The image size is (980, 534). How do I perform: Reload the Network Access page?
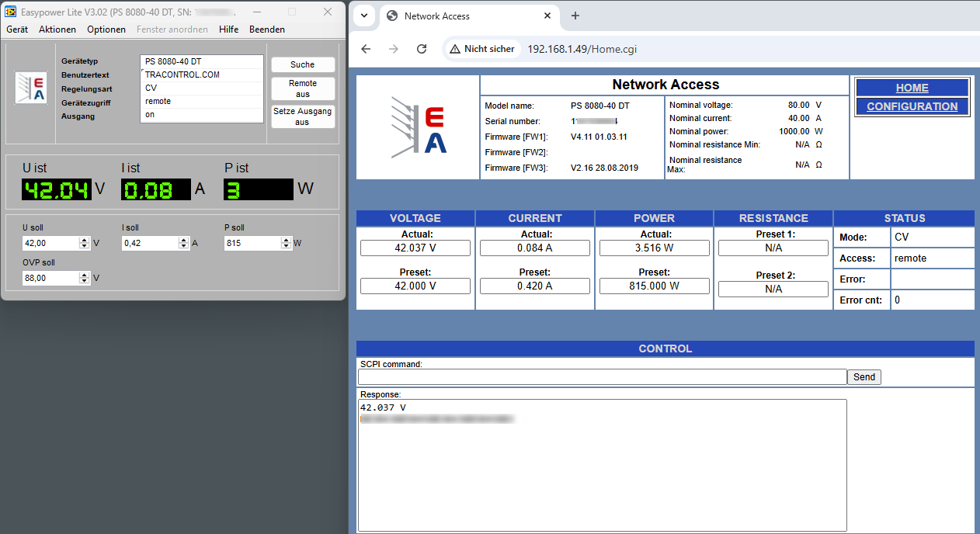pos(422,49)
